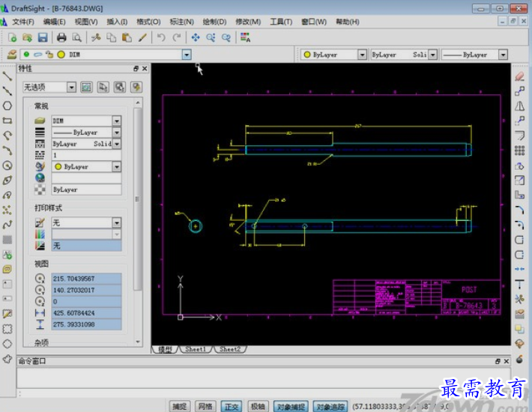Open print style 无 dropdown
Viewport: 532px width, 412px height.
(116, 222)
